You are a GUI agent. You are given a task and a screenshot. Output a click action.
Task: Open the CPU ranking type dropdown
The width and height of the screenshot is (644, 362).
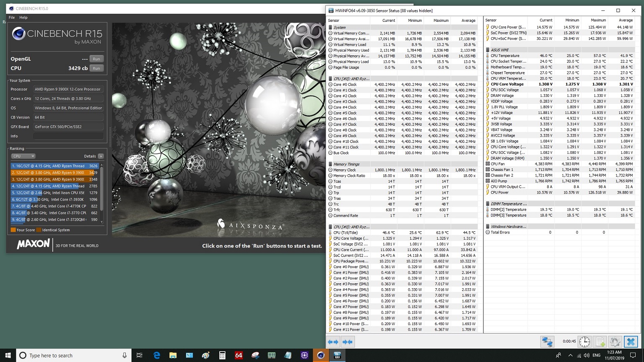tap(23, 156)
